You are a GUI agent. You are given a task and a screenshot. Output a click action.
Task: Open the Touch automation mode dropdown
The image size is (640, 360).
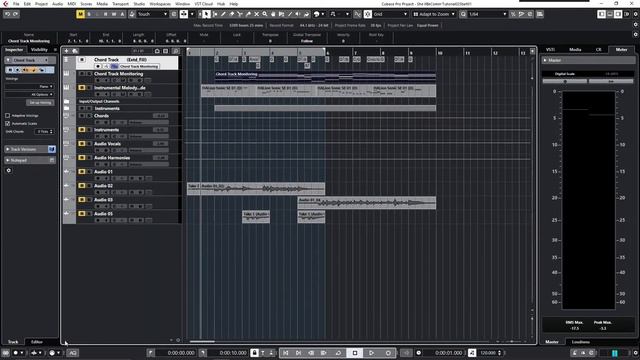pos(152,14)
